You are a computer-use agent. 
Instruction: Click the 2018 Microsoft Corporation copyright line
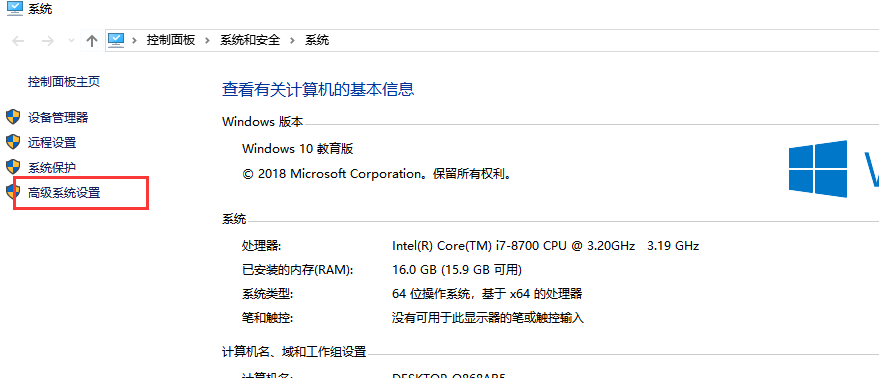(378, 174)
